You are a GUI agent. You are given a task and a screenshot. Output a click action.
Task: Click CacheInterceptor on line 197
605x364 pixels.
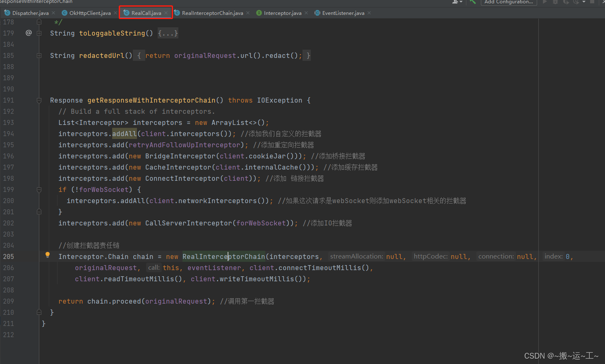[x=178, y=167]
